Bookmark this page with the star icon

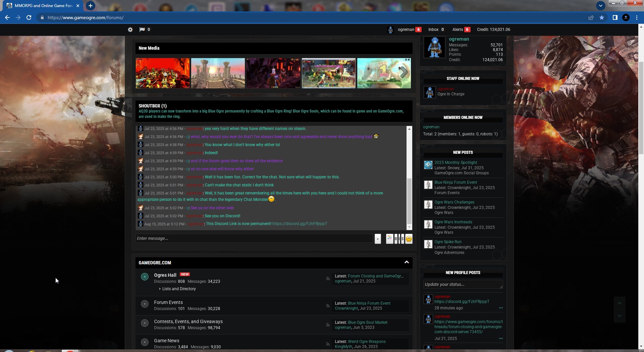(602, 17)
